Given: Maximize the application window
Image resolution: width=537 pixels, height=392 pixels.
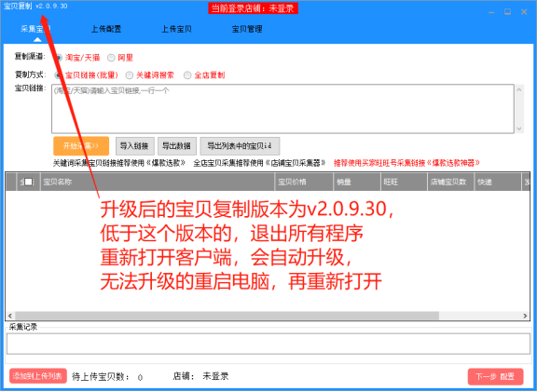Looking at the screenshot, I should [x=508, y=12].
